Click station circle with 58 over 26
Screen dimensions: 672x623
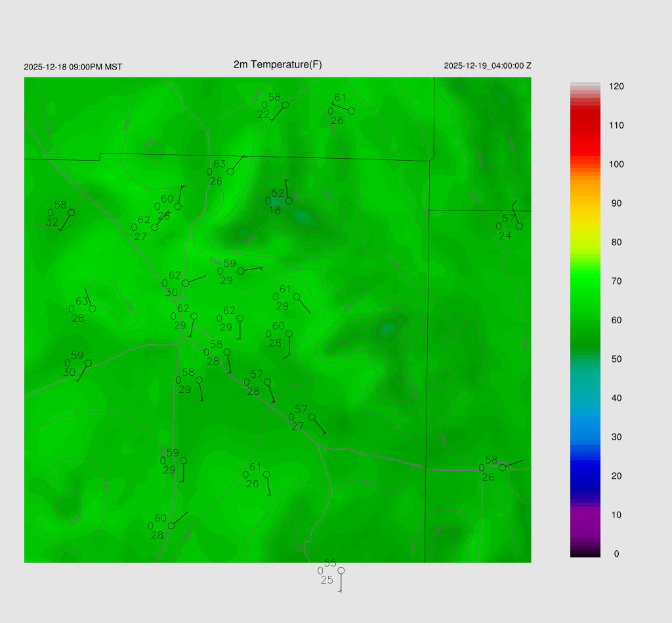tap(502, 468)
